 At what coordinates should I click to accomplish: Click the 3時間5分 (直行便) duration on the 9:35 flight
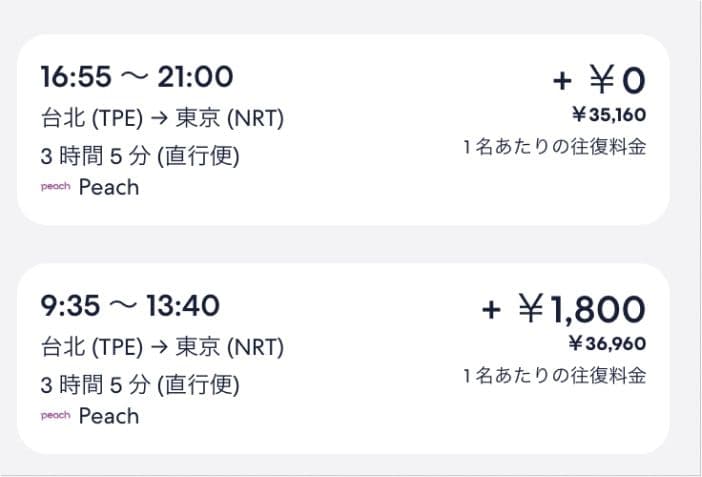[x=140, y=385]
